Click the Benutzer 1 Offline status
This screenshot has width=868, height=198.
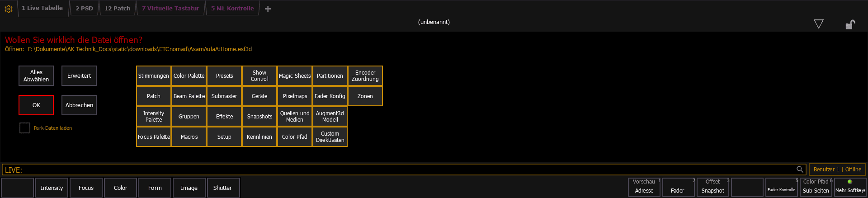(x=837, y=170)
